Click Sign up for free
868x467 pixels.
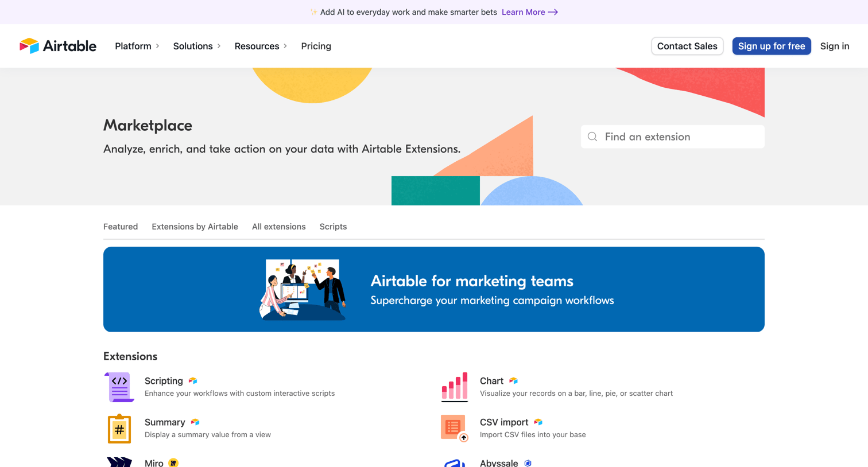(x=772, y=46)
